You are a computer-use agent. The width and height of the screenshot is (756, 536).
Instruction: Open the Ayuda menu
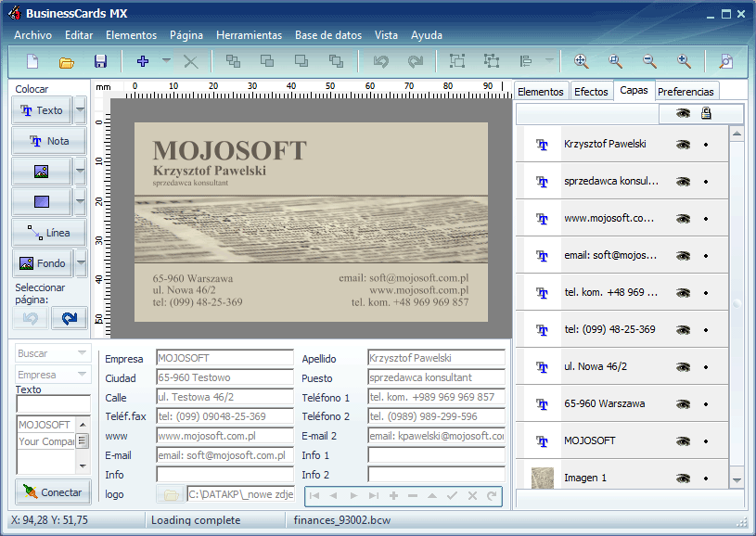tap(427, 35)
